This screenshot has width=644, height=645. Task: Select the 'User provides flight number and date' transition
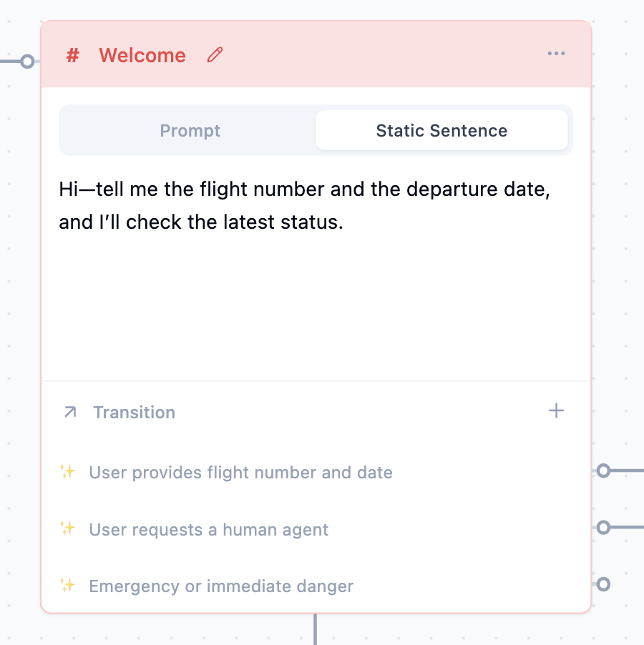pos(240,472)
